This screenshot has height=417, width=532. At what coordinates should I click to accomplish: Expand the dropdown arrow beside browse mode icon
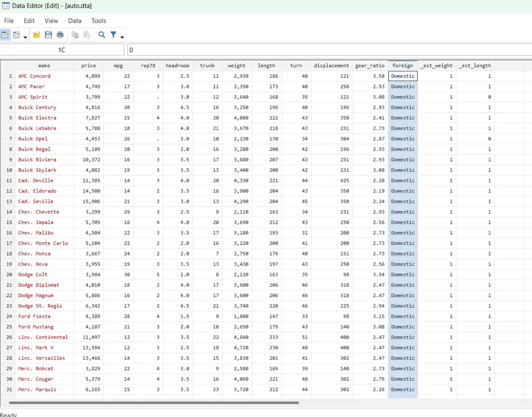click(25, 37)
